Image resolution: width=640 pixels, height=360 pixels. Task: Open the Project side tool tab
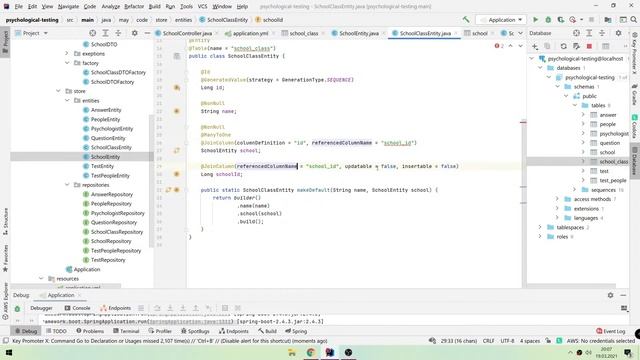point(5,42)
